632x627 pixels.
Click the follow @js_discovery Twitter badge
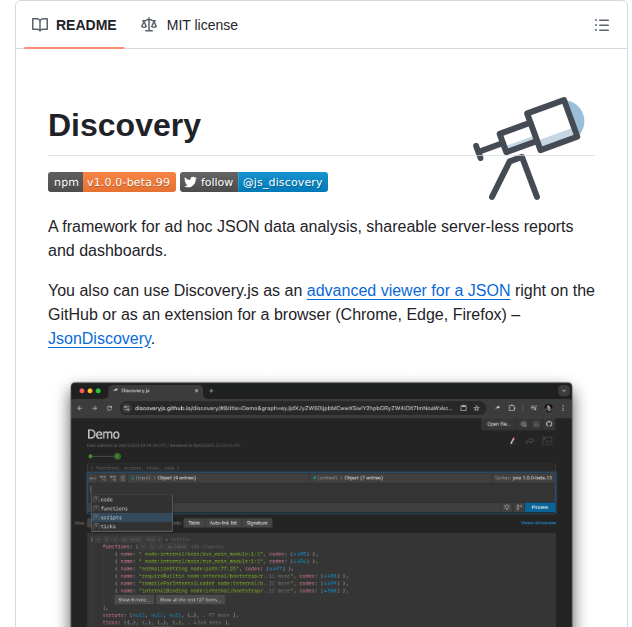[254, 182]
